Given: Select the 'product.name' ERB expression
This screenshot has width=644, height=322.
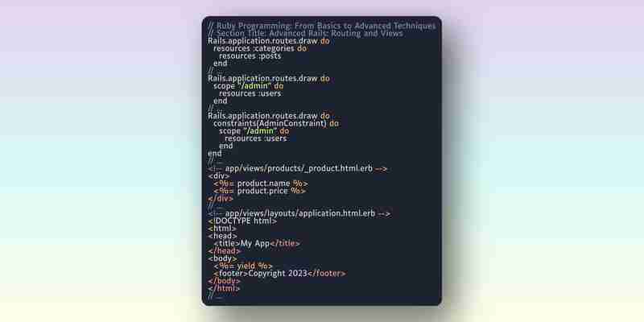Looking at the screenshot, I should pyautogui.click(x=260, y=184).
